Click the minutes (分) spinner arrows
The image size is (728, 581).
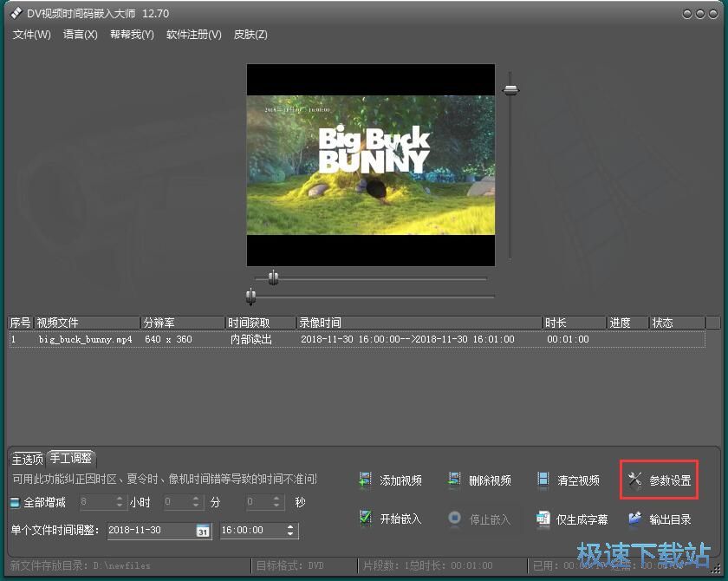pyautogui.click(x=196, y=502)
